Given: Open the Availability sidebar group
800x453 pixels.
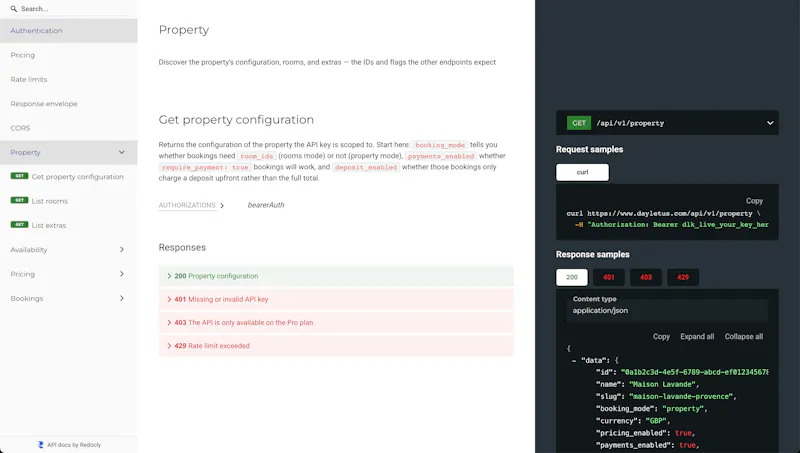Looking at the screenshot, I should [x=68, y=249].
